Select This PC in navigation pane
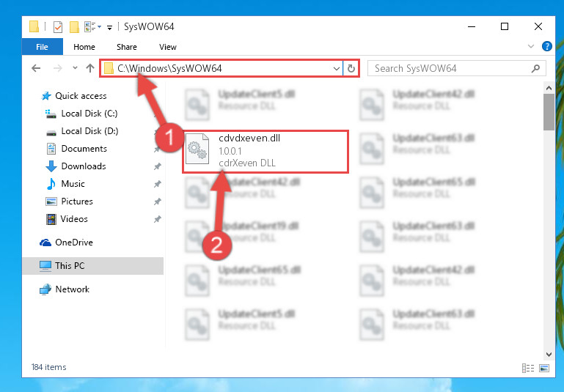The height and width of the screenshot is (392, 564). [93, 266]
